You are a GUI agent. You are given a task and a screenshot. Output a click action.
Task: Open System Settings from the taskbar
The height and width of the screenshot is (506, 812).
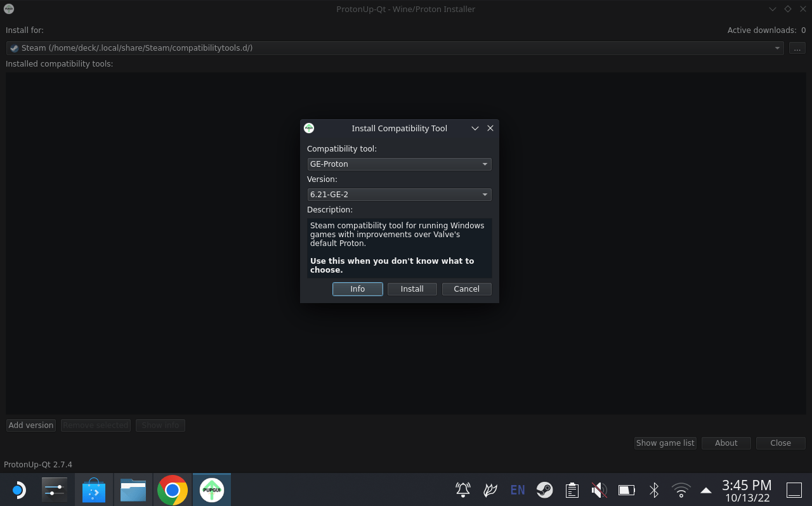point(54,490)
